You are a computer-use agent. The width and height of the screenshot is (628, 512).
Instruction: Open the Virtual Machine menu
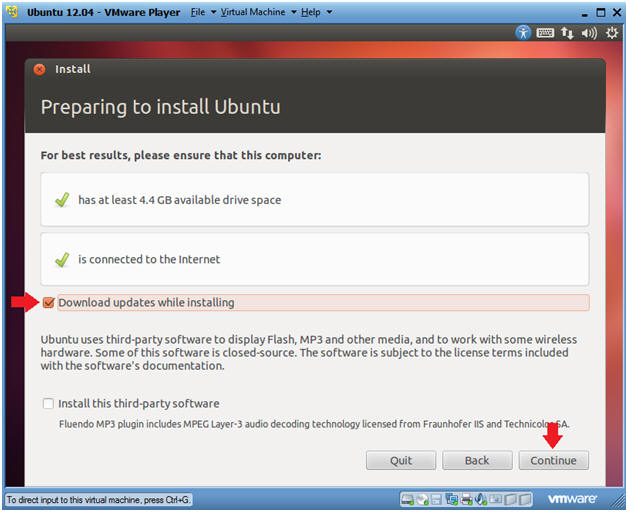tap(258, 12)
